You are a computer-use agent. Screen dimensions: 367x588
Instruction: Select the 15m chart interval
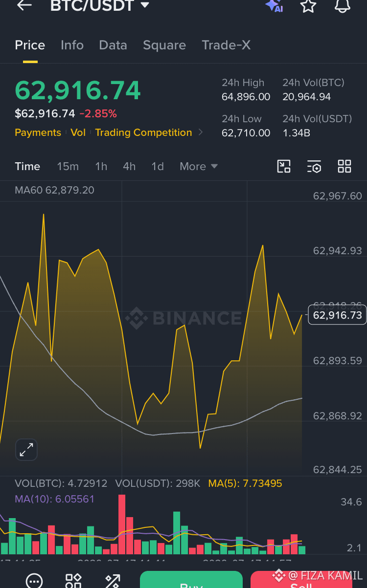(68, 167)
